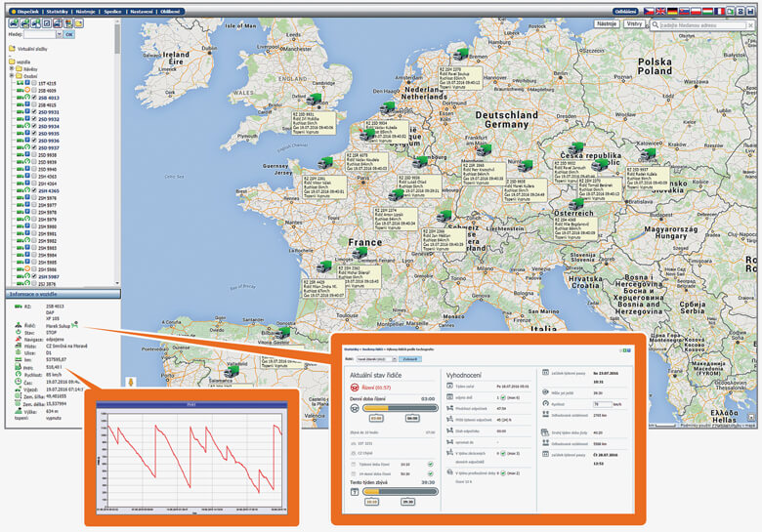Switch language with the UK flag

(x=660, y=11)
